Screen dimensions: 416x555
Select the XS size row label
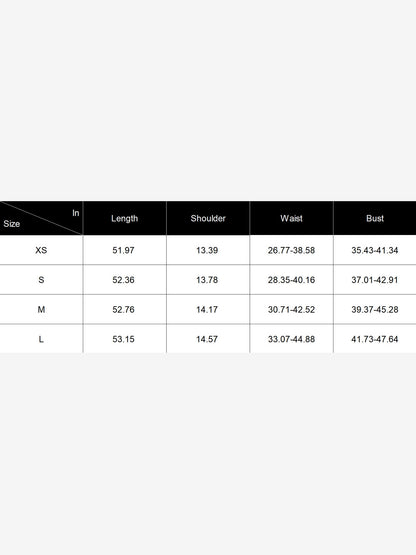pos(41,250)
